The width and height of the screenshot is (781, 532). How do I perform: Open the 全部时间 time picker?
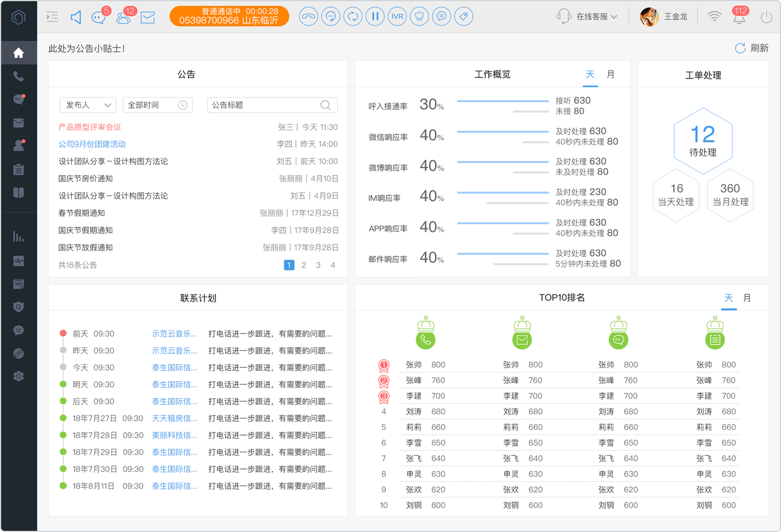157,105
